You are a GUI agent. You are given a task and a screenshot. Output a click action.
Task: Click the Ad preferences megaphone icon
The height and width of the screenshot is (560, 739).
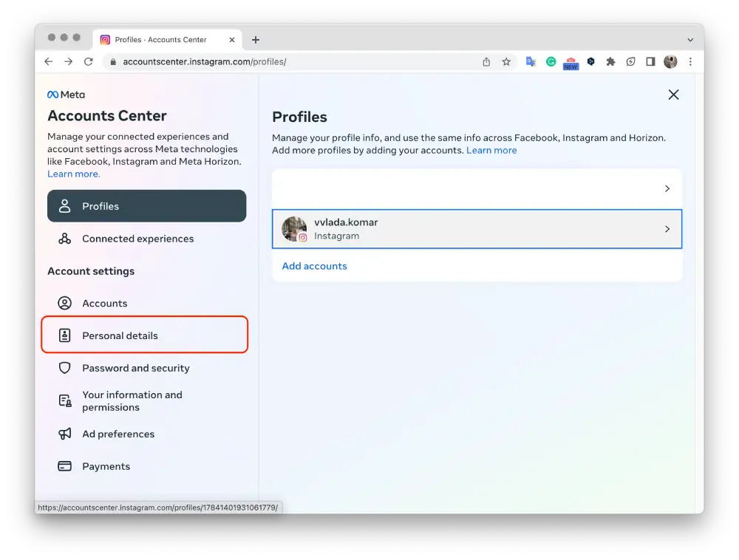tap(65, 434)
